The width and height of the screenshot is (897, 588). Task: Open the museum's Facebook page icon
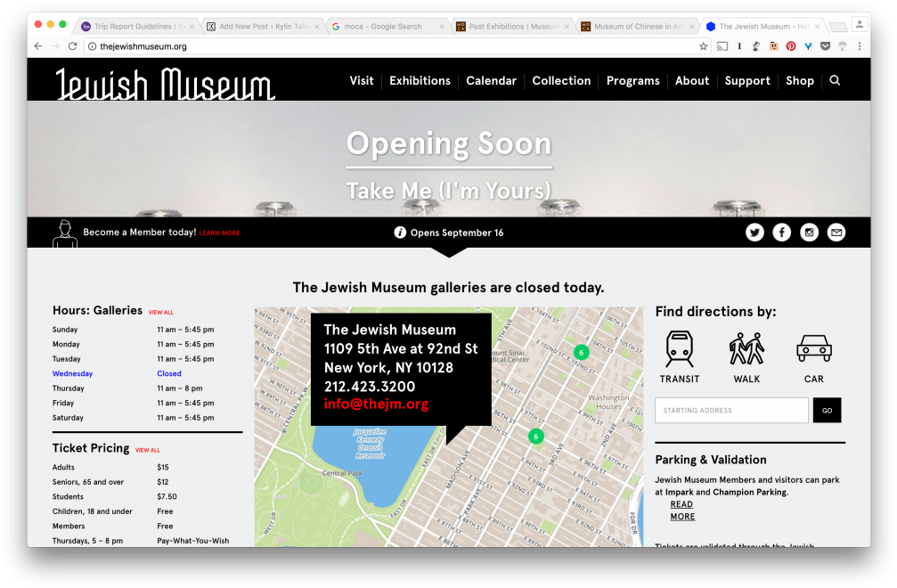[782, 233]
